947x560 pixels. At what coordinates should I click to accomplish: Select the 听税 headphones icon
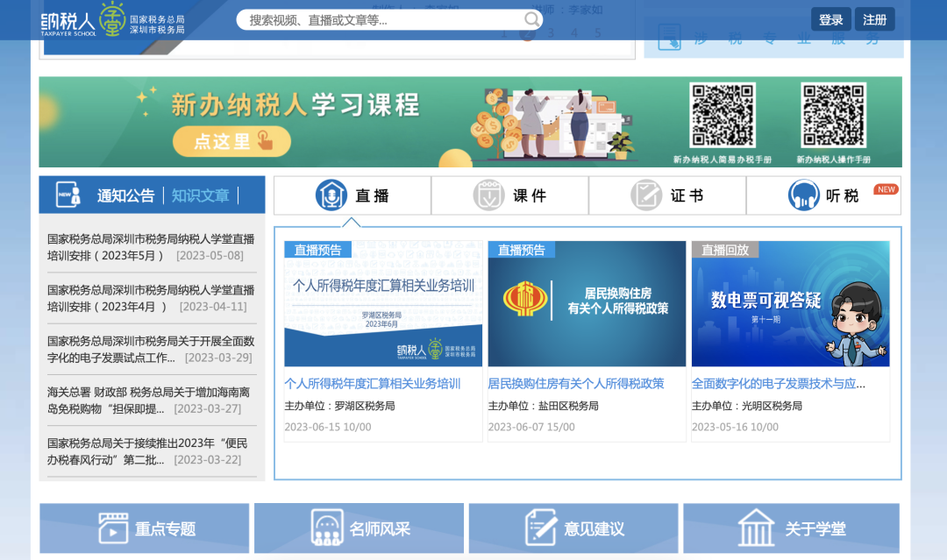(804, 195)
